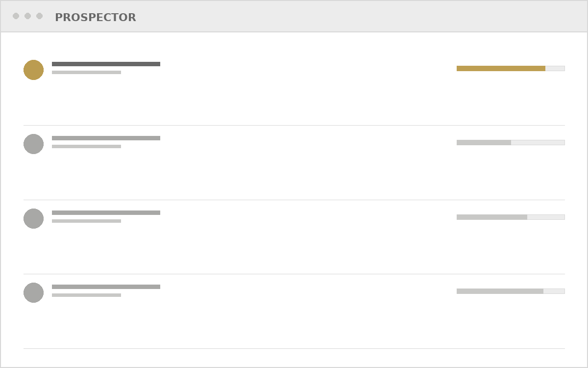Click the second row's subtitle line

(86, 146)
